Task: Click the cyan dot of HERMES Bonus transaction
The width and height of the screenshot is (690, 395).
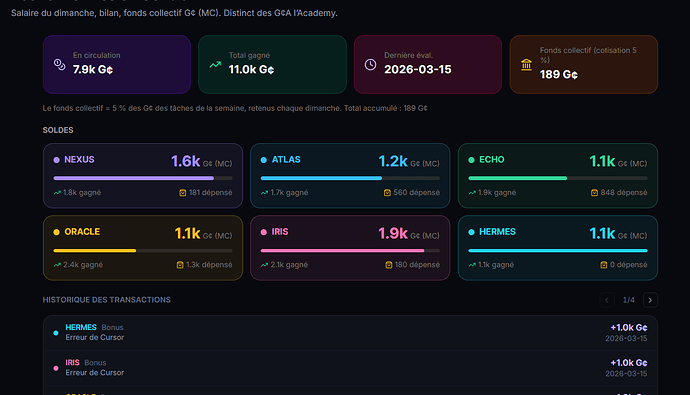Action: click(x=56, y=333)
